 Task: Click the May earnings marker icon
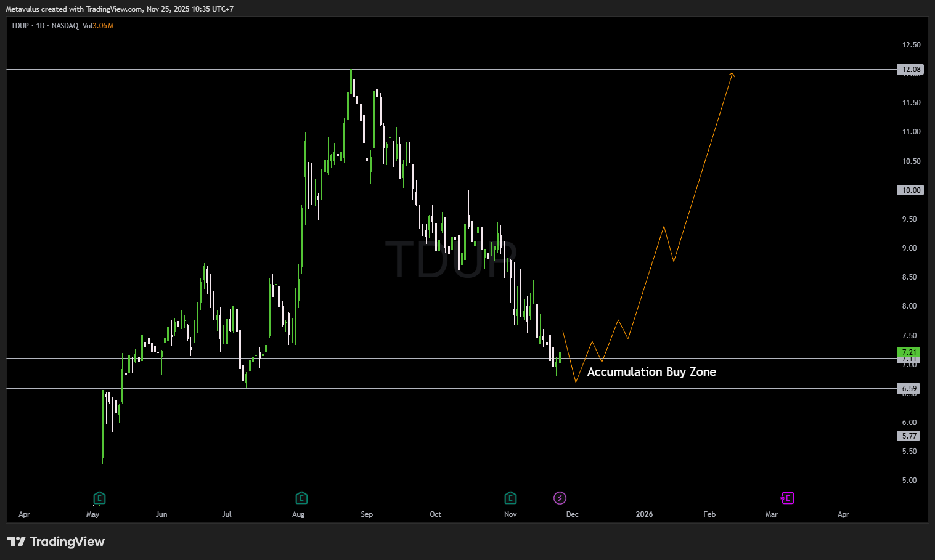(x=99, y=498)
